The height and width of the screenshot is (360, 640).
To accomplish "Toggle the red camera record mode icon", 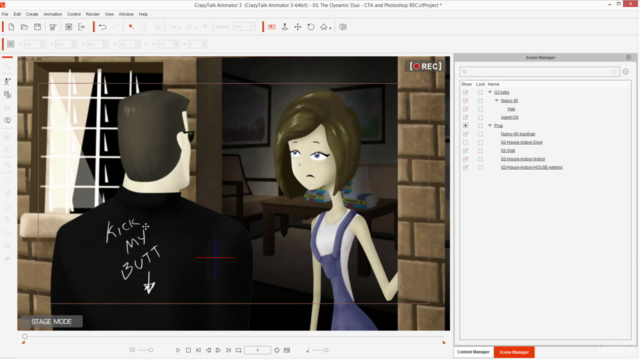I will pos(272,27).
